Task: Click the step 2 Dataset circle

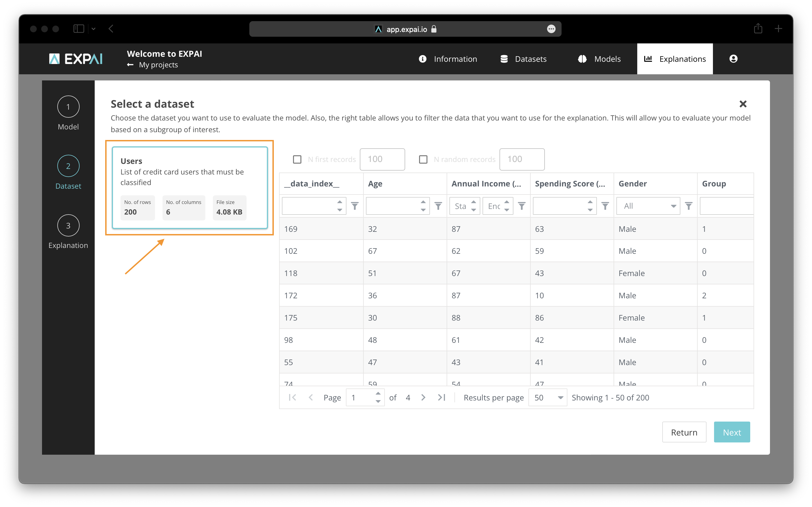Action: (68, 166)
